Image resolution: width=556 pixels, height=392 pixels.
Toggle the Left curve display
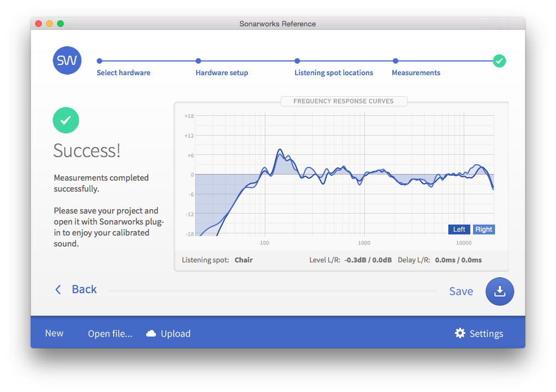(459, 229)
